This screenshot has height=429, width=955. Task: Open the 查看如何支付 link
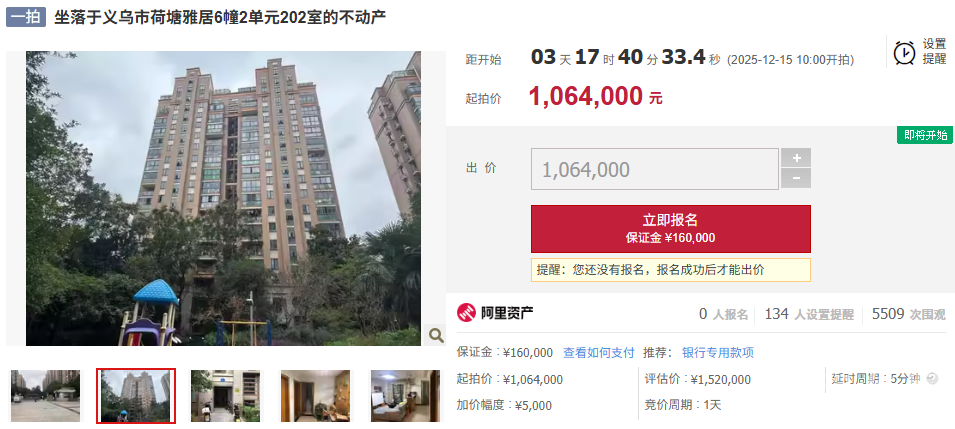[x=599, y=352]
